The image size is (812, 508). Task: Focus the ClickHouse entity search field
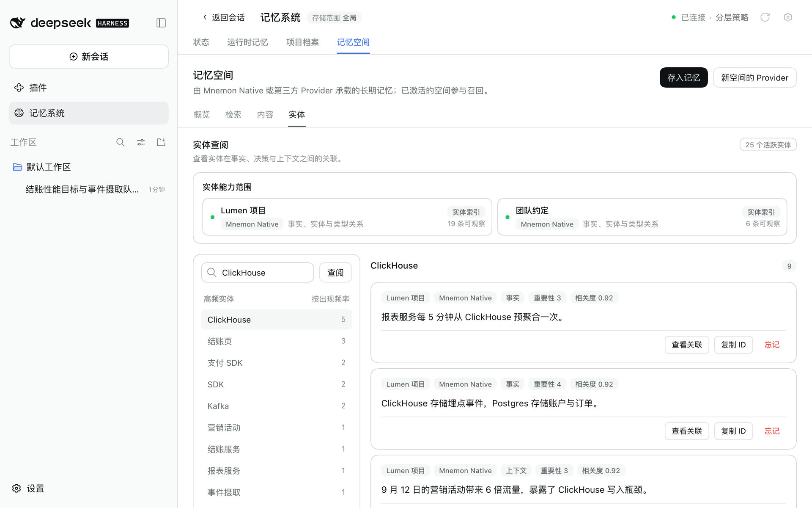[258, 273]
